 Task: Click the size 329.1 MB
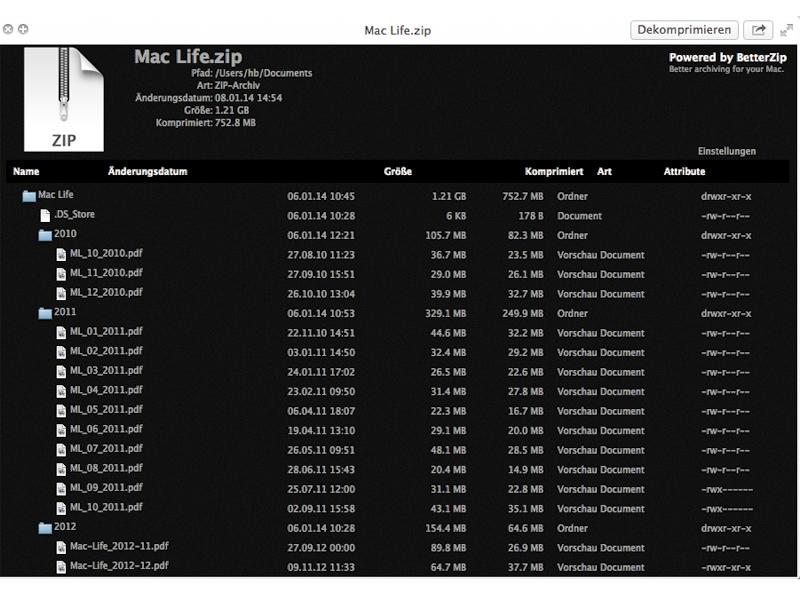(446, 314)
